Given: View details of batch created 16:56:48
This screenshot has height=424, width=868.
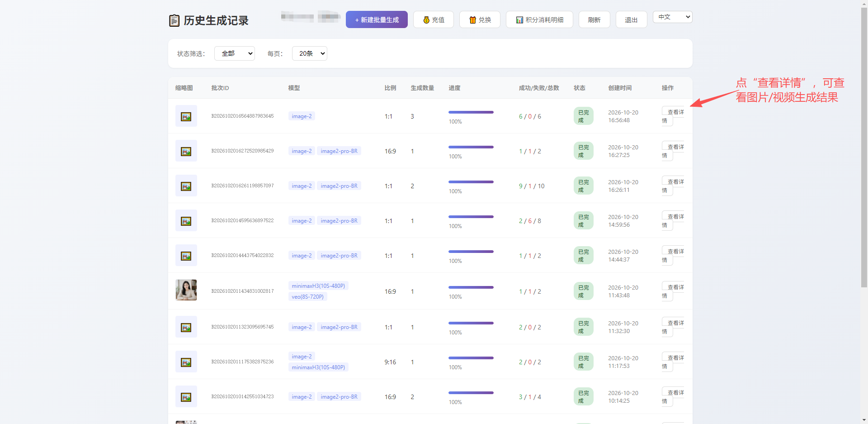Looking at the screenshot, I should [x=673, y=116].
